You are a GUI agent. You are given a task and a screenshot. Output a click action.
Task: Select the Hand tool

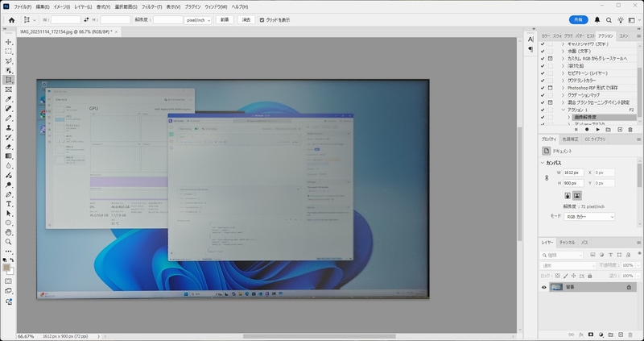tap(8, 232)
